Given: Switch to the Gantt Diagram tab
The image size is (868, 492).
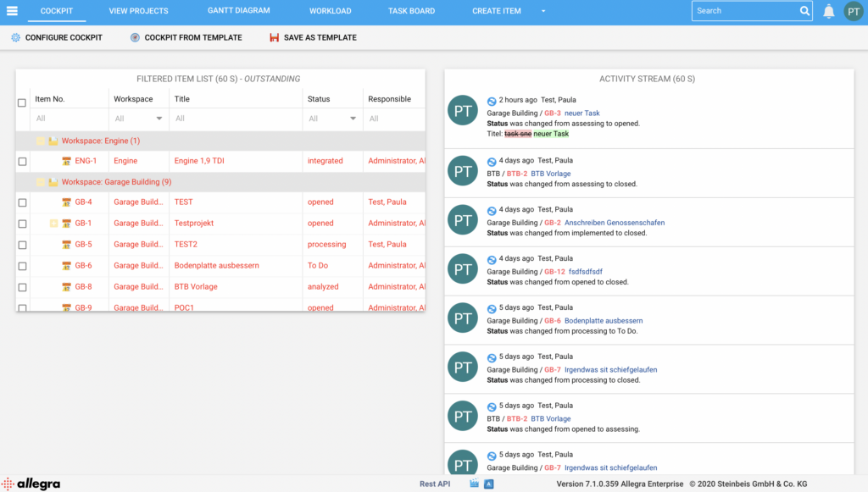Looking at the screenshot, I should 238,11.
